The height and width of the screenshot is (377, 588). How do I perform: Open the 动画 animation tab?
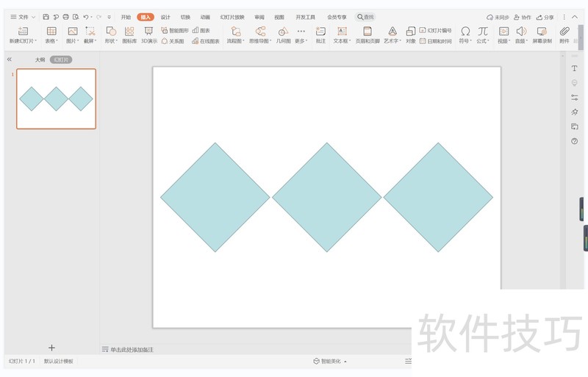pyautogui.click(x=205, y=17)
